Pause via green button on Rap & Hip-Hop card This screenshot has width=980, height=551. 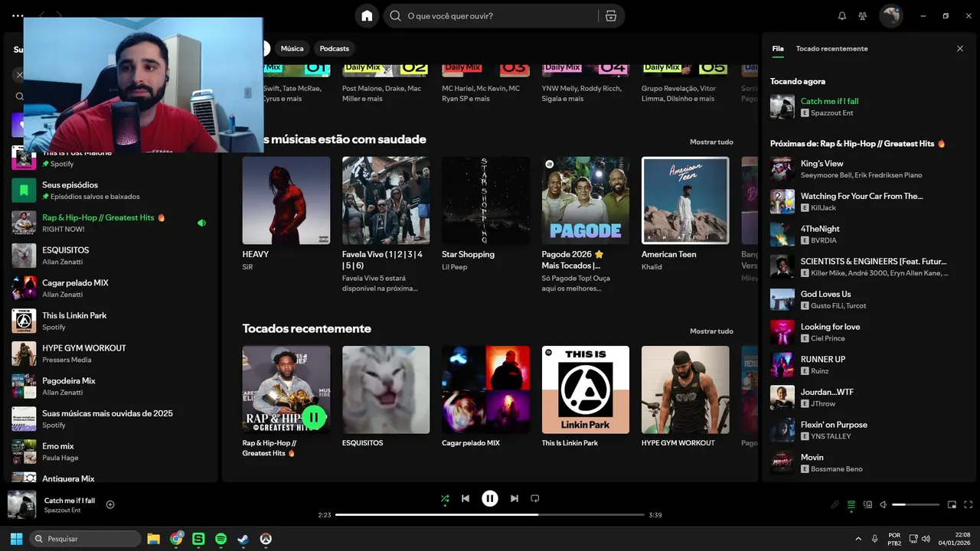(x=314, y=417)
